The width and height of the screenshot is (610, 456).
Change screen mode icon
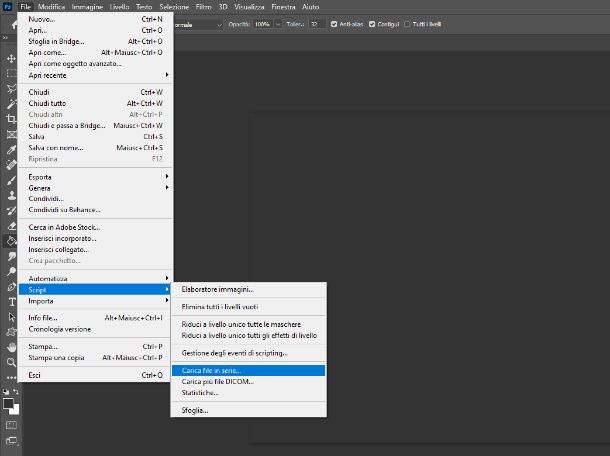coord(11,441)
